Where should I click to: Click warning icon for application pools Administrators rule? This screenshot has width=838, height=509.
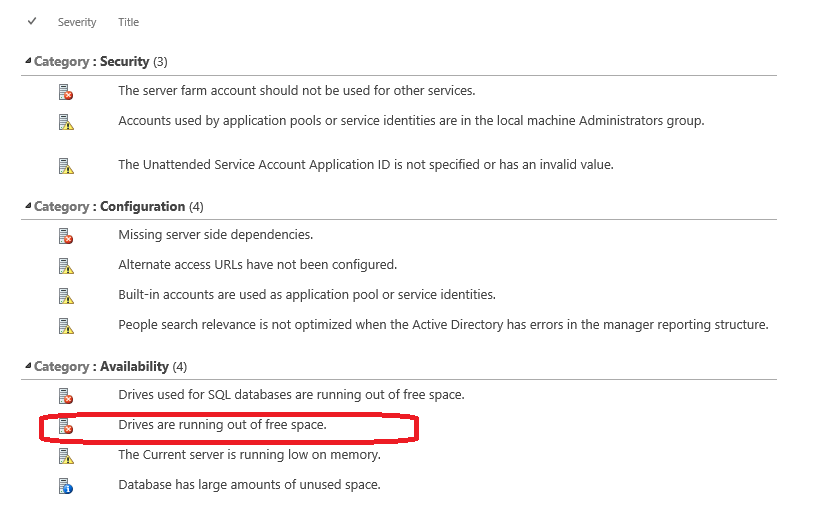pyautogui.click(x=65, y=122)
